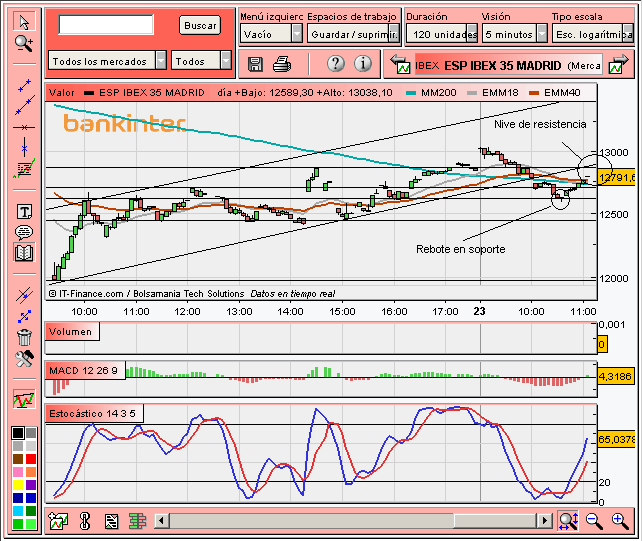This screenshot has height=541, width=643.
Task: Choose the parallel lines channel tool
Action: click(24, 295)
